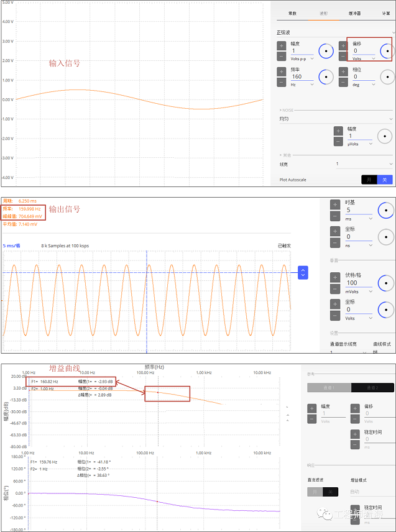Select 通道 2 as reference channel
Viewport: 396px width, 532px height.
coord(372,388)
